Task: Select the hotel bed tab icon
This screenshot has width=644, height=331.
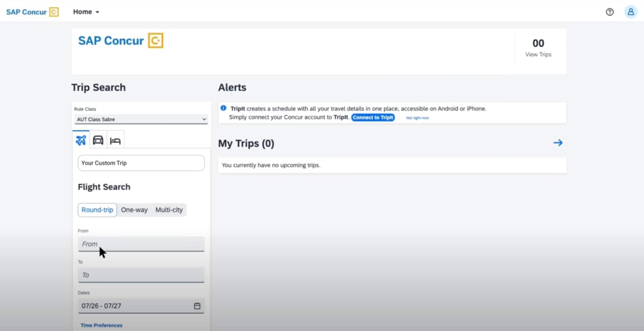Action: pos(115,140)
